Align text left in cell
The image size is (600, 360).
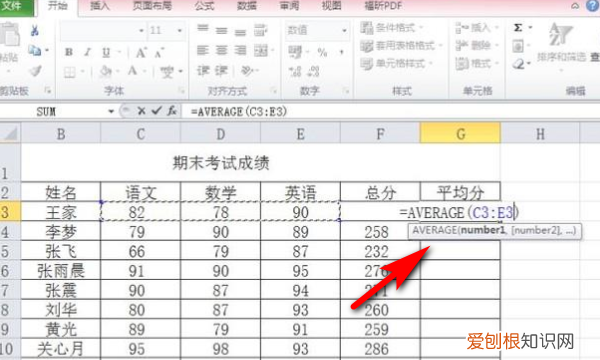(203, 50)
